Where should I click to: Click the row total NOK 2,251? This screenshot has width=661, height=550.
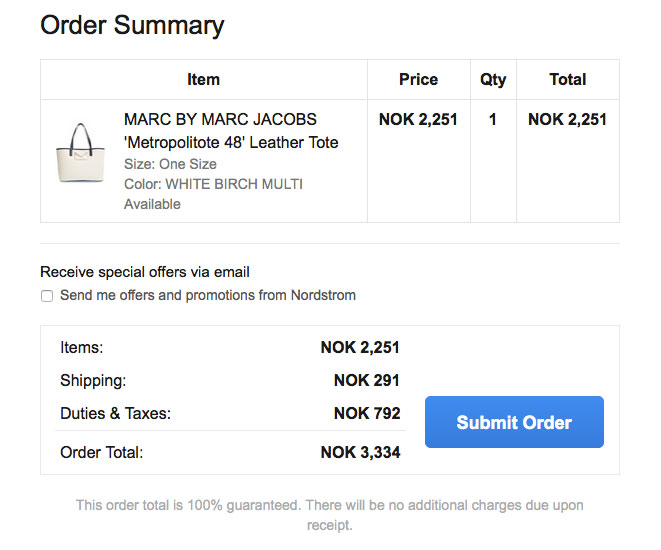coord(567,120)
